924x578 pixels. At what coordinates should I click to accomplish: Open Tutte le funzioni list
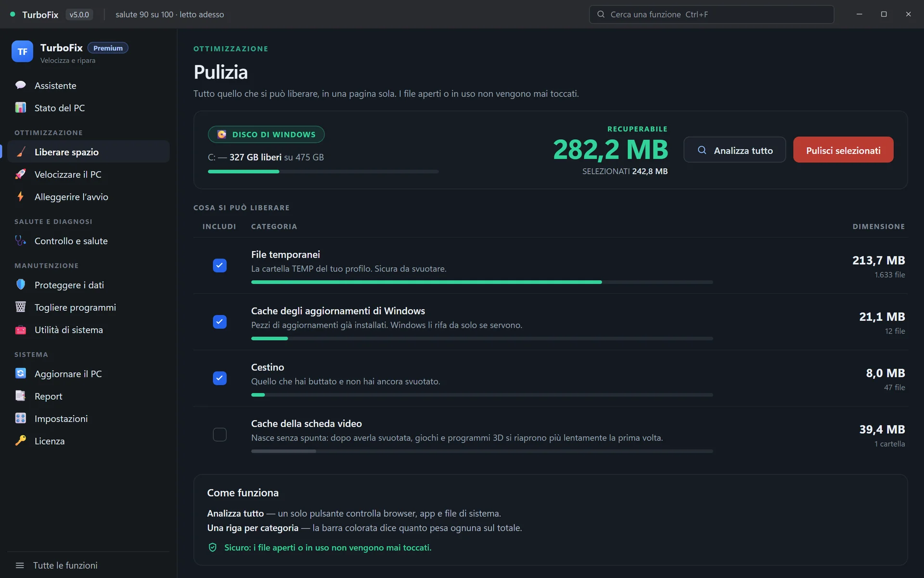tap(89, 565)
